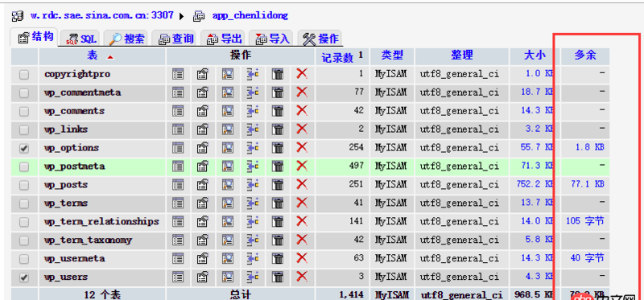Click the 40 字节 overhead value
The height and width of the screenshot is (300, 644).
(588, 257)
